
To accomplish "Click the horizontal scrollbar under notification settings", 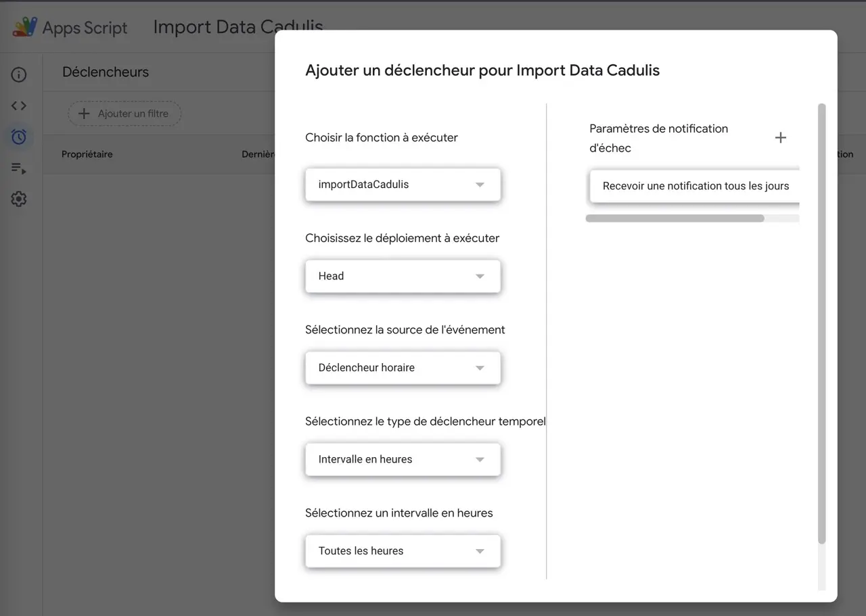I will 675,218.
